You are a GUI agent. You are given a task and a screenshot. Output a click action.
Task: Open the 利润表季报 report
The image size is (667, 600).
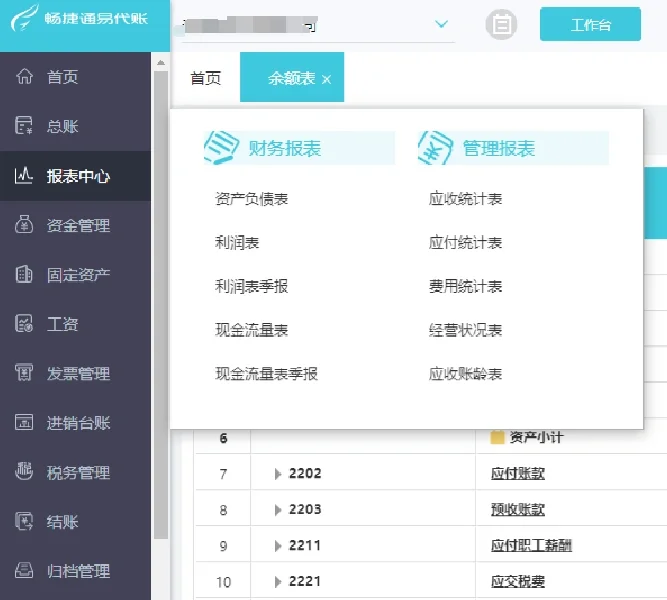(251, 286)
